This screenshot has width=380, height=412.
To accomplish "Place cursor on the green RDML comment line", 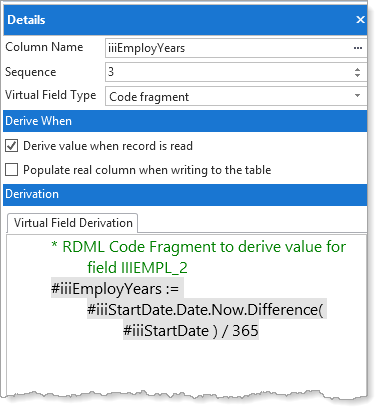I will pos(199,247).
